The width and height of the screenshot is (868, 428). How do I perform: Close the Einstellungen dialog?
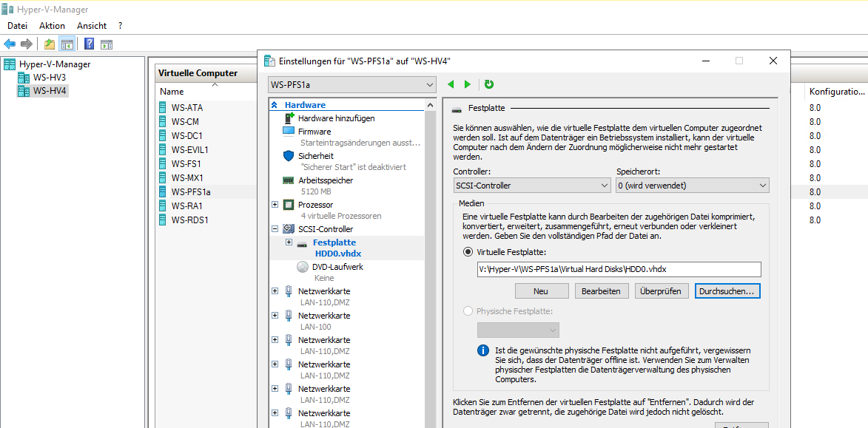(773, 61)
